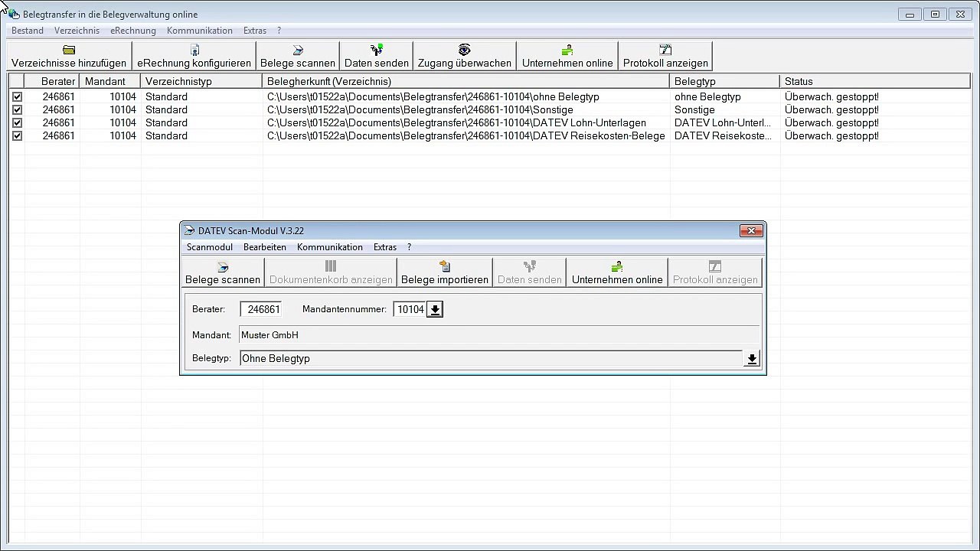Open Bestand menu in main window

tap(28, 31)
